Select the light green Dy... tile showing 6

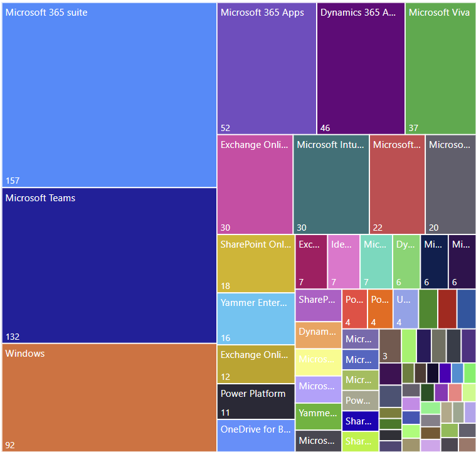coord(406,261)
